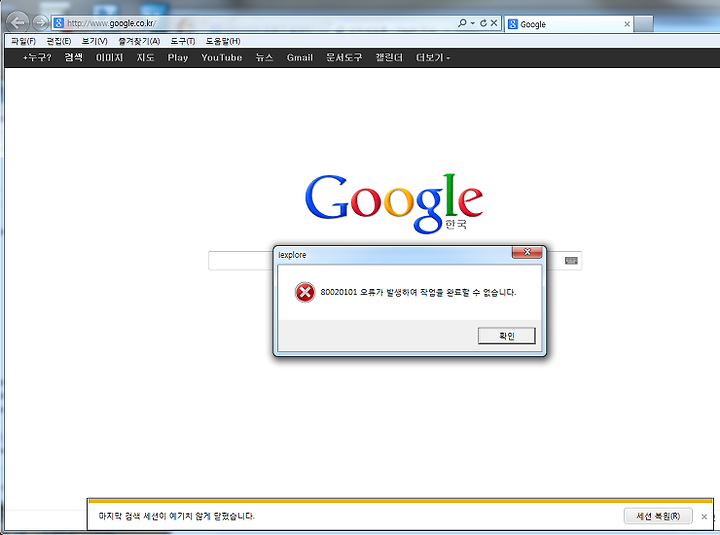Viewport: 720px width, 535px height.
Task: Open the on-screen keyboard icon in search box
Action: pyautogui.click(x=571, y=261)
